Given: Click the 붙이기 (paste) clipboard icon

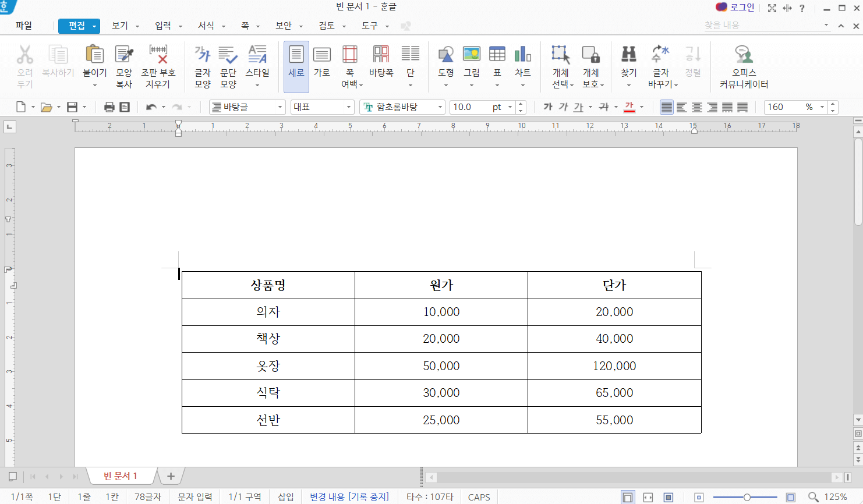Looking at the screenshot, I should coord(94,55).
